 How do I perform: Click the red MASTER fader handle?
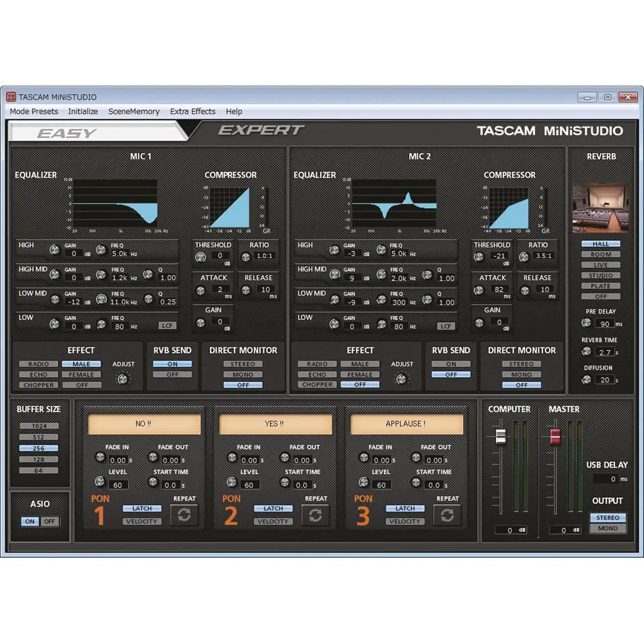(x=555, y=437)
